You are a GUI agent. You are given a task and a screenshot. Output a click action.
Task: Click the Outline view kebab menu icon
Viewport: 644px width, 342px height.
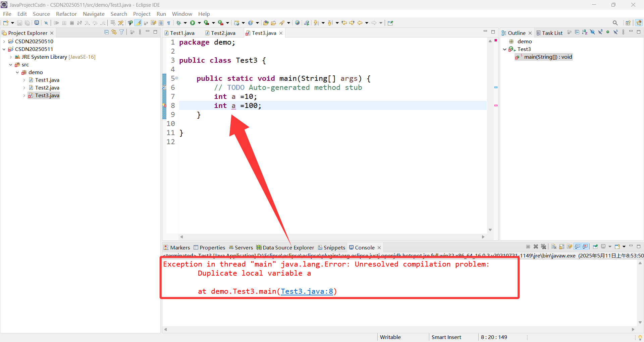(x=623, y=32)
